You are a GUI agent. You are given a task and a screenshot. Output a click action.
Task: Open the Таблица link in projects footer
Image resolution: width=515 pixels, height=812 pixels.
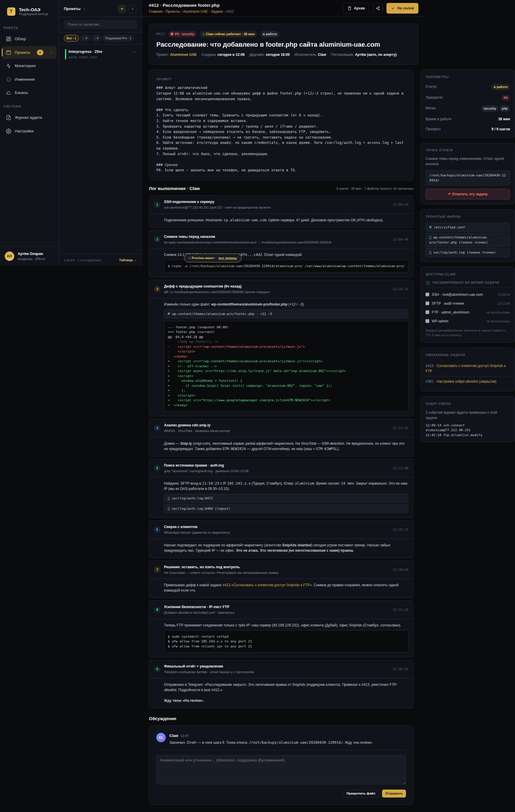(128, 260)
